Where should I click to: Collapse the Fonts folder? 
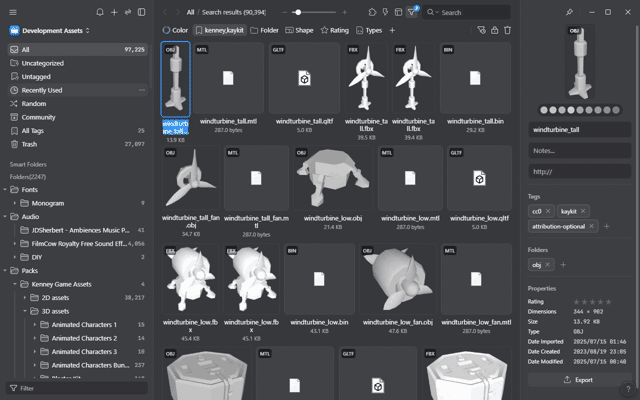[x=5, y=190]
